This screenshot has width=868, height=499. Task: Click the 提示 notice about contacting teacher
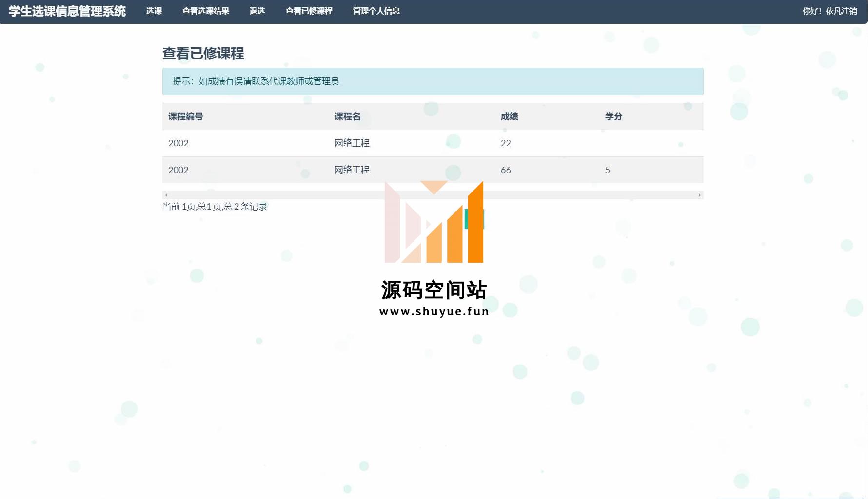tap(433, 81)
